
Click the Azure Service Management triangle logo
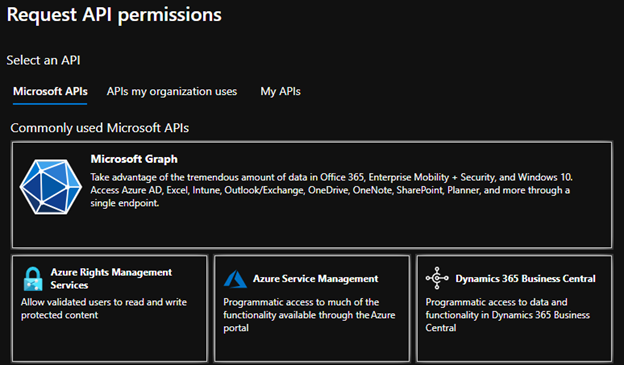pos(235,279)
